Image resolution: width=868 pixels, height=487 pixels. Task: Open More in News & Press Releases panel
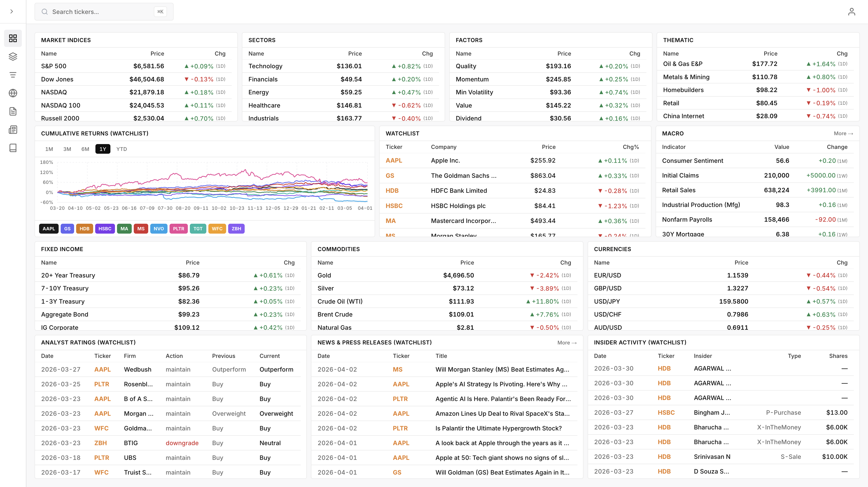click(x=567, y=342)
